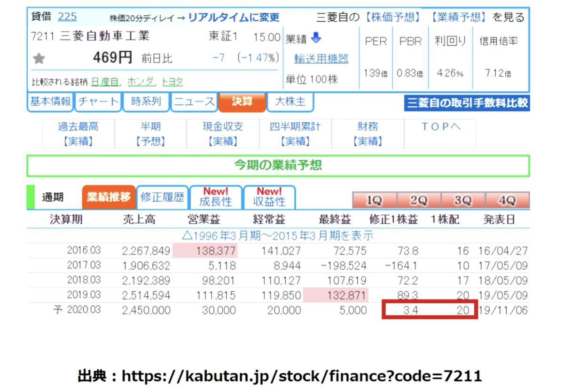Viewport: 564px width, 392px height.
Task: Click the 利回り value 4.26%
Action: click(x=450, y=73)
